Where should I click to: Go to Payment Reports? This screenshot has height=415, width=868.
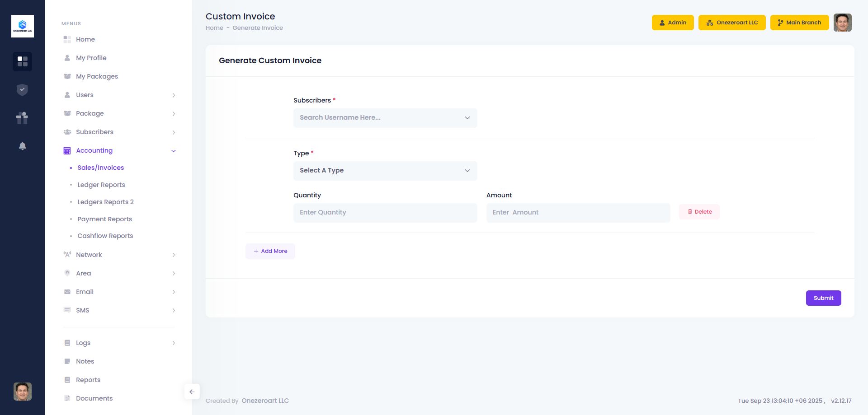coord(104,219)
